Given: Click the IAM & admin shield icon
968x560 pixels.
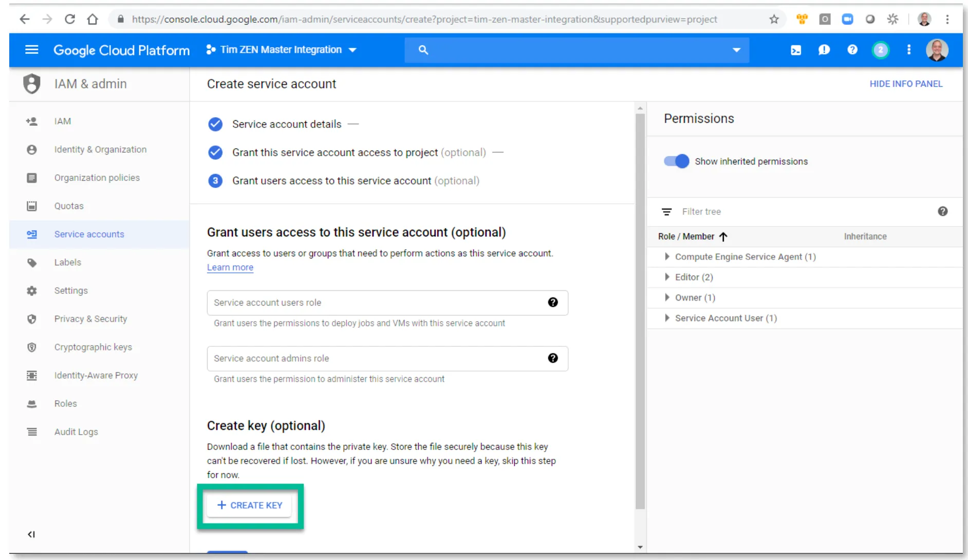Looking at the screenshot, I should [x=32, y=84].
